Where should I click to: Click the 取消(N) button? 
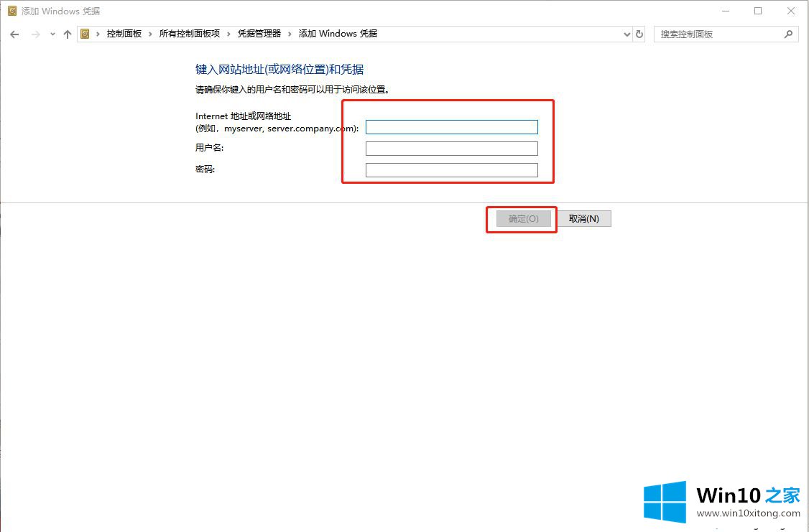pos(583,218)
